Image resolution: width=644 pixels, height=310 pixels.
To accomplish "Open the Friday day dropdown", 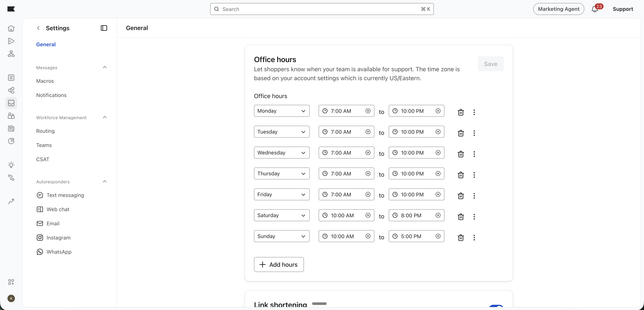I will pyautogui.click(x=282, y=194).
